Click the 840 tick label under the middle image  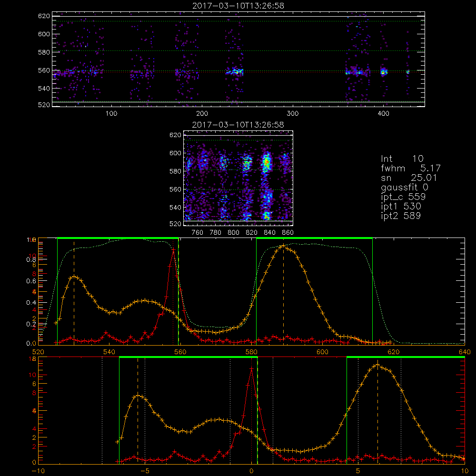(269, 233)
